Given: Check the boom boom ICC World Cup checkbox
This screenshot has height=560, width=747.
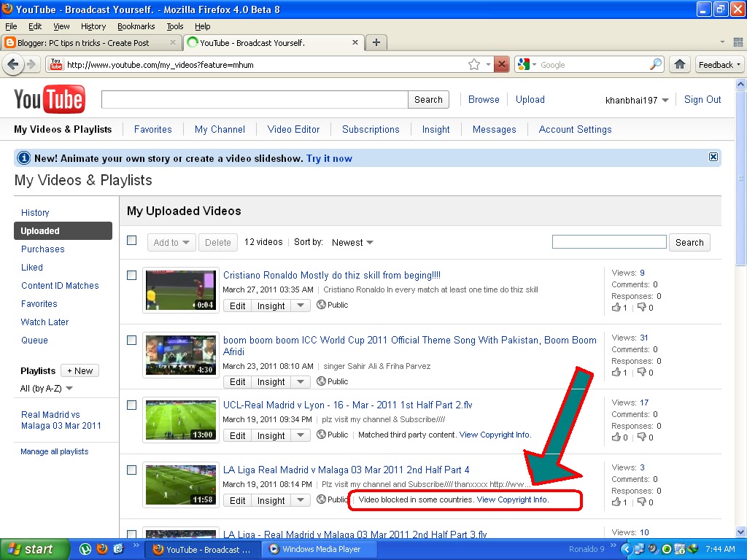Looking at the screenshot, I should (131, 340).
